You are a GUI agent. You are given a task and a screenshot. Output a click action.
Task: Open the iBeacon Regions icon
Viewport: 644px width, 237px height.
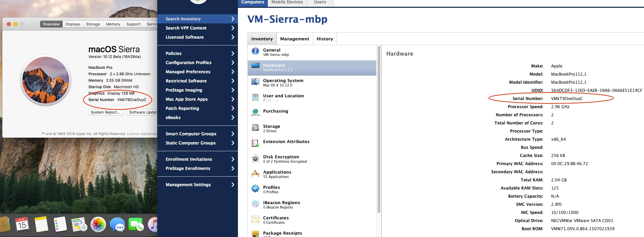(255, 204)
